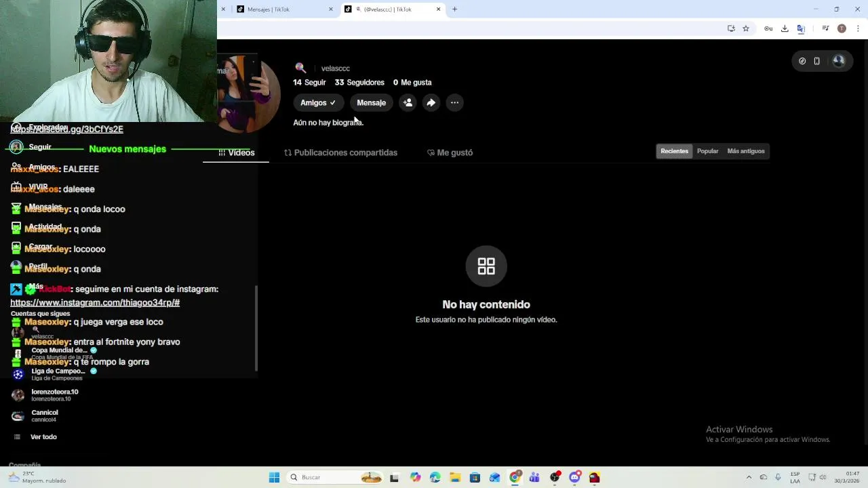Select the Más antiguos sort option

(x=745, y=151)
